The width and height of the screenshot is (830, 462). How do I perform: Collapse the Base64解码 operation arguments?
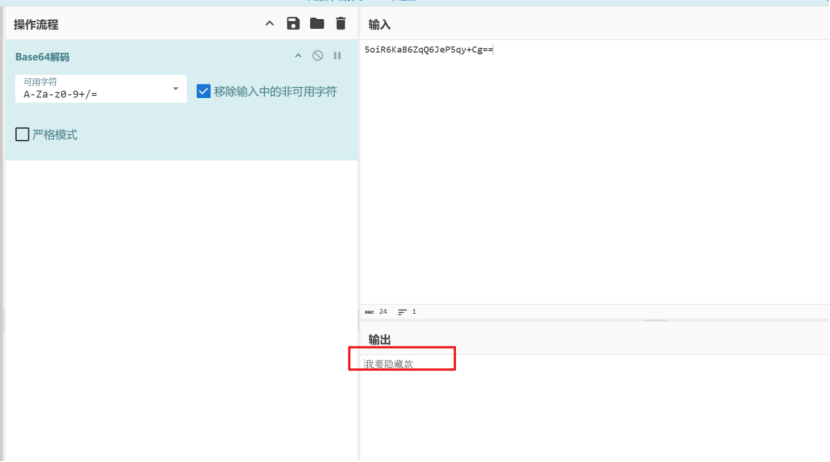[297, 56]
